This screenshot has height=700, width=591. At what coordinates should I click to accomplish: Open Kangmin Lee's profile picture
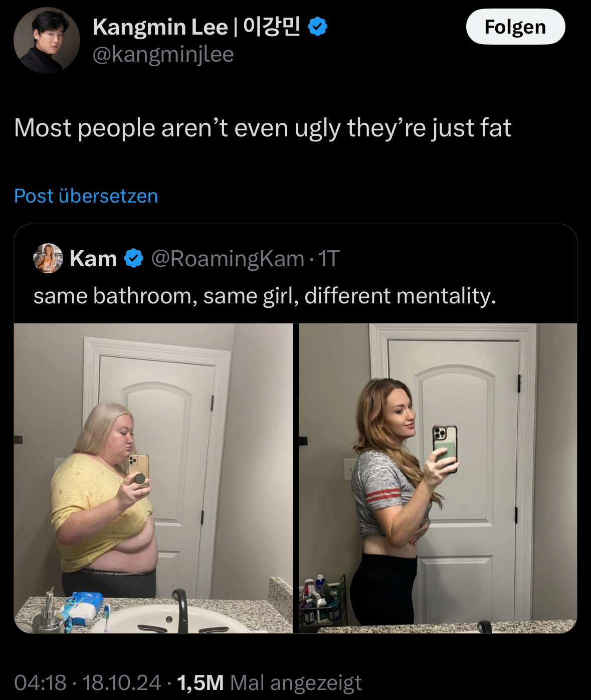point(47,40)
